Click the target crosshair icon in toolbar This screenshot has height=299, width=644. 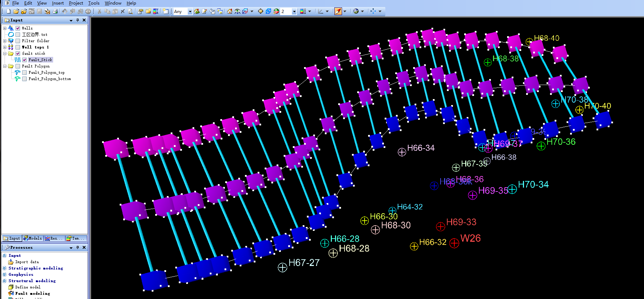(x=260, y=11)
